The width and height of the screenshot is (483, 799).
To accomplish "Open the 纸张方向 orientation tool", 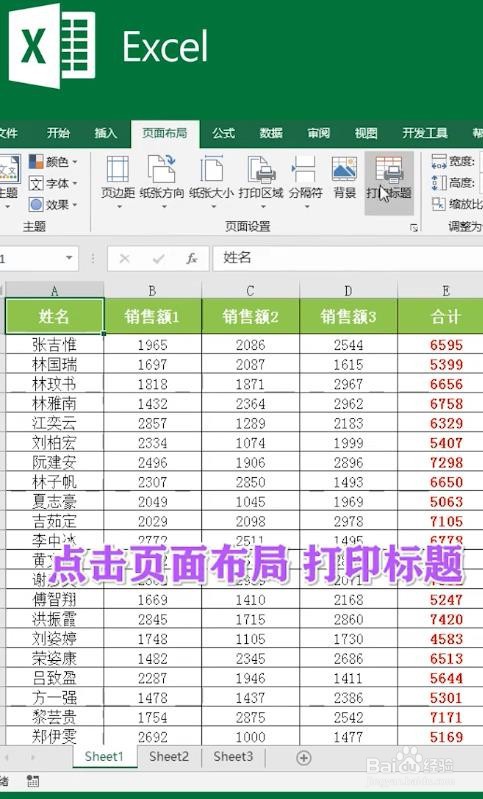I will click(x=162, y=183).
